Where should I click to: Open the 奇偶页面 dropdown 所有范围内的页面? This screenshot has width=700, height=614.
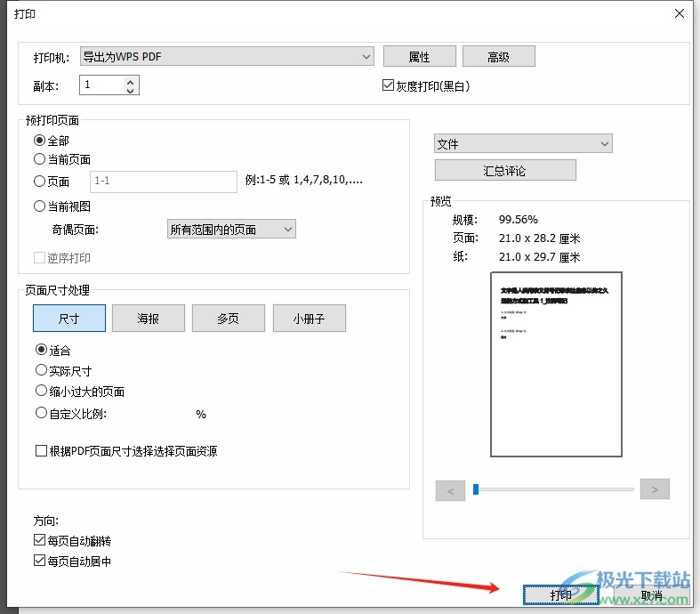[231, 229]
